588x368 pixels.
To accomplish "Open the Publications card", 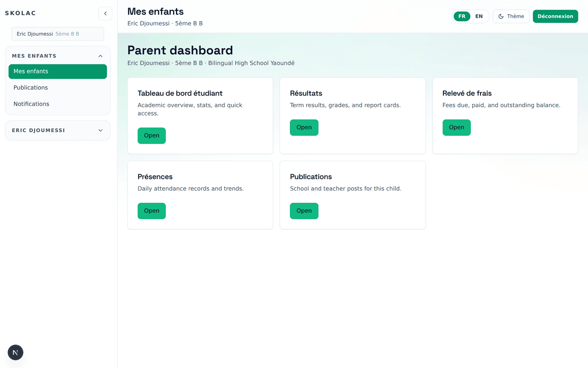I will coord(304,211).
